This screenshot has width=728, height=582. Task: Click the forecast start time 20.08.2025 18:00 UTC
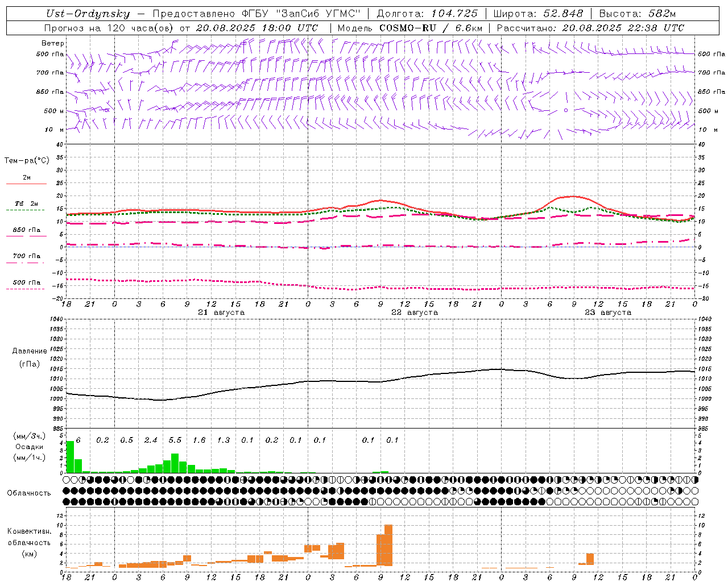(x=257, y=28)
